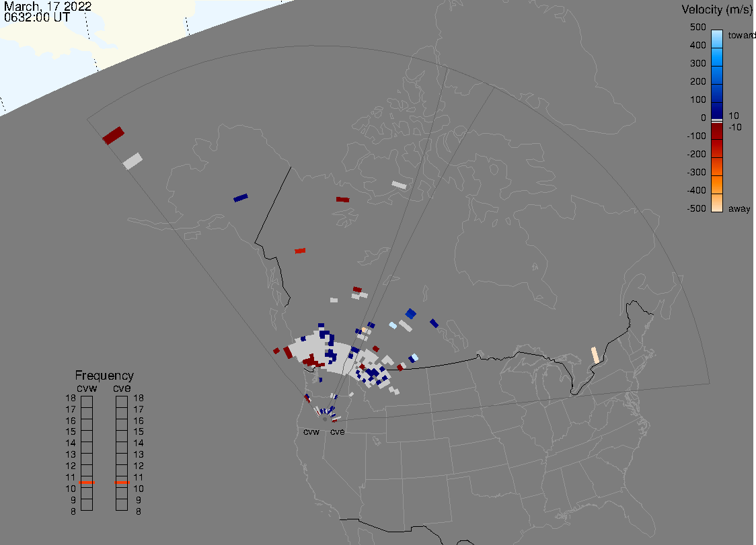Click the orange -400 colorbar segment
Image resolution: width=756 pixels, height=545 pixels.
(717, 185)
